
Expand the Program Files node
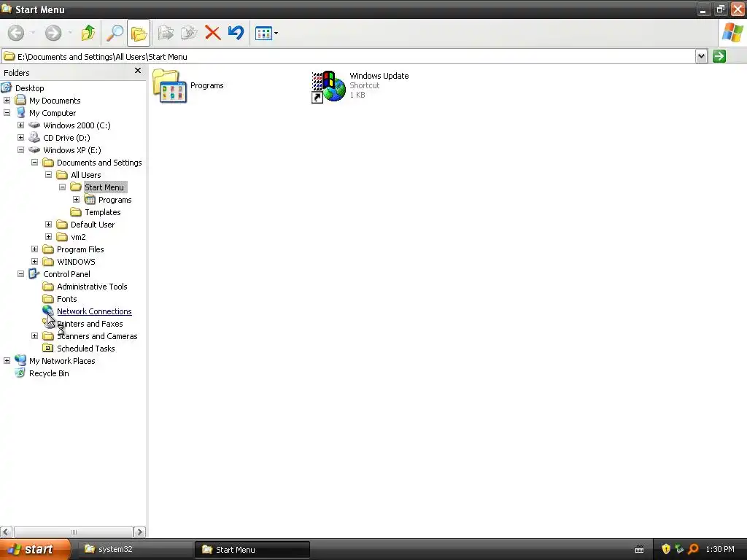pos(34,249)
